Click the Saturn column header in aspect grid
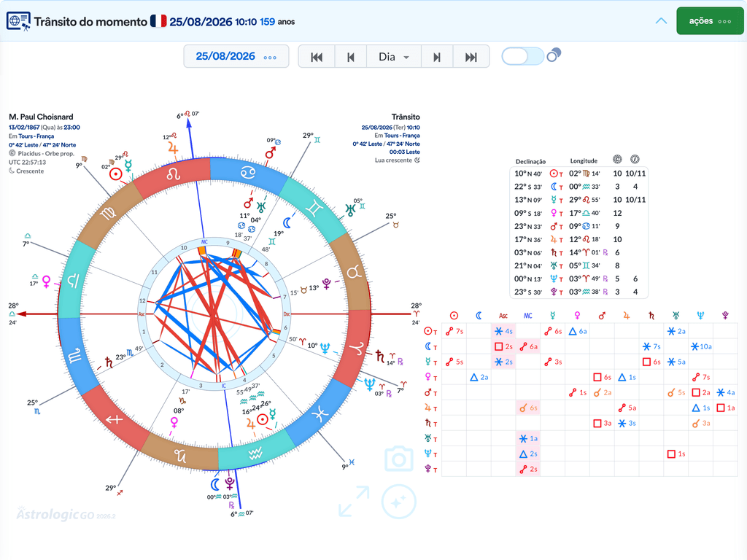747x560 pixels. (x=651, y=316)
